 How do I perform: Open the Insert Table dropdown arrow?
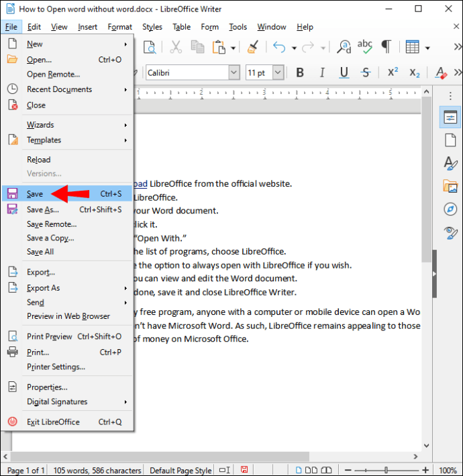click(x=427, y=48)
